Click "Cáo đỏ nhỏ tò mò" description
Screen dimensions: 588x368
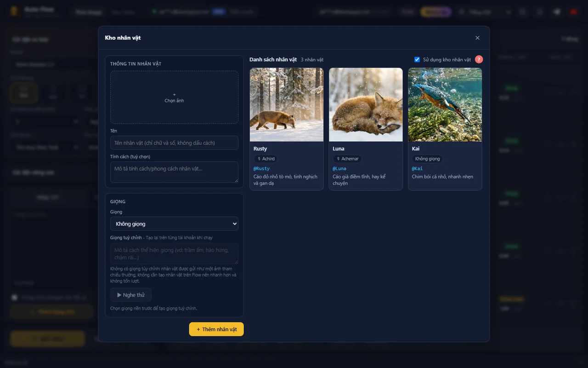(x=285, y=180)
